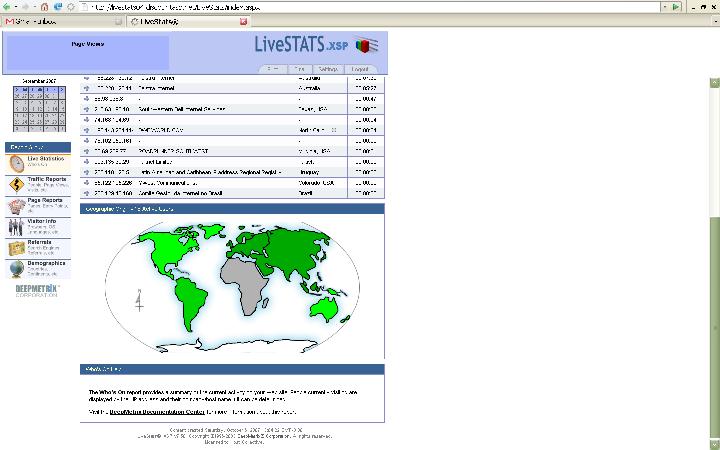Click the Live Statistics clock icon

(x=17, y=164)
